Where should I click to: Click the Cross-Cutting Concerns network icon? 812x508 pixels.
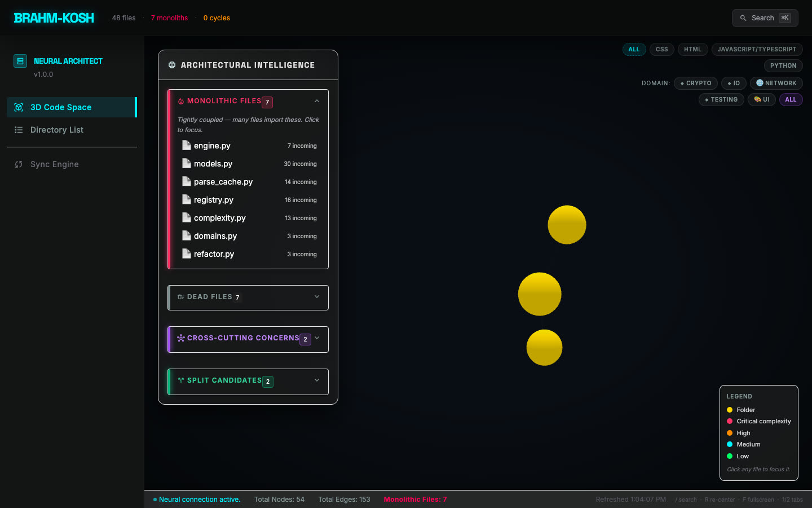tap(181, 338)
